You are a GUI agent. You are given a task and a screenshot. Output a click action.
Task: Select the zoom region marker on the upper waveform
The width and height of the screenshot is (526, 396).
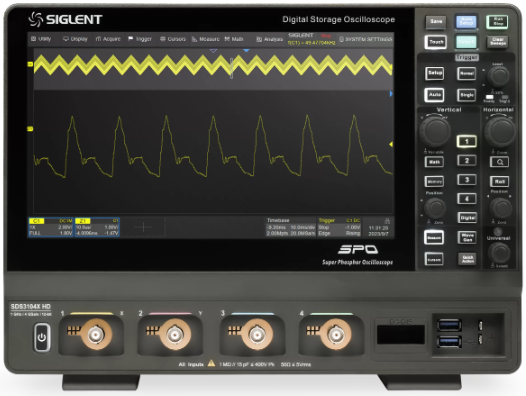coord(231,68)
